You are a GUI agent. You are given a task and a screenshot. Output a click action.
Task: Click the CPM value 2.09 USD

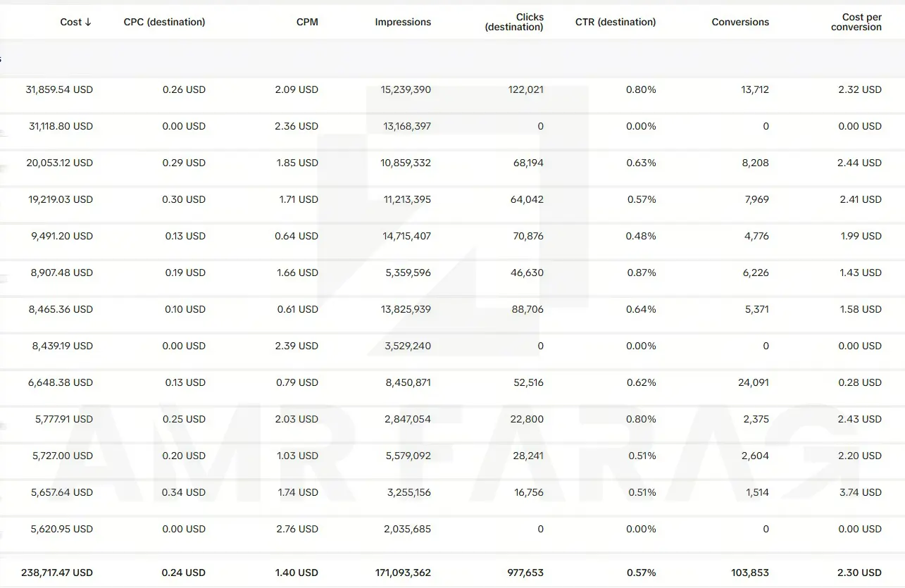[297, 89]
